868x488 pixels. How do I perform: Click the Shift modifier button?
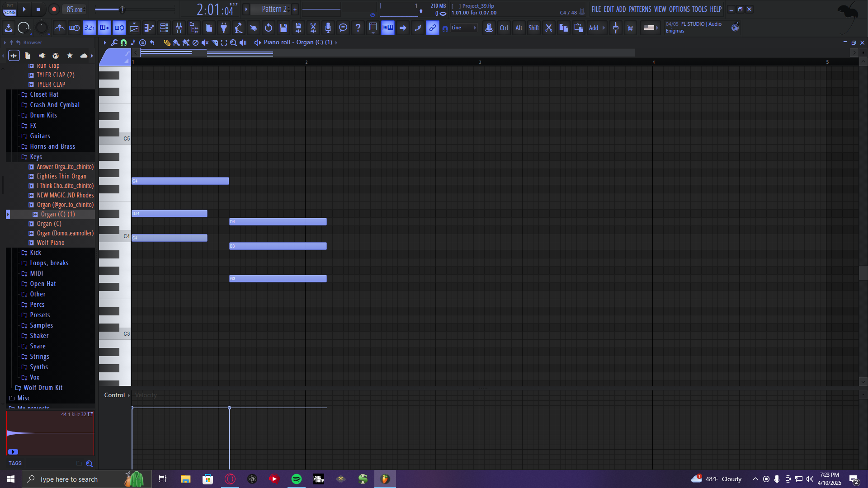(533, 28)
